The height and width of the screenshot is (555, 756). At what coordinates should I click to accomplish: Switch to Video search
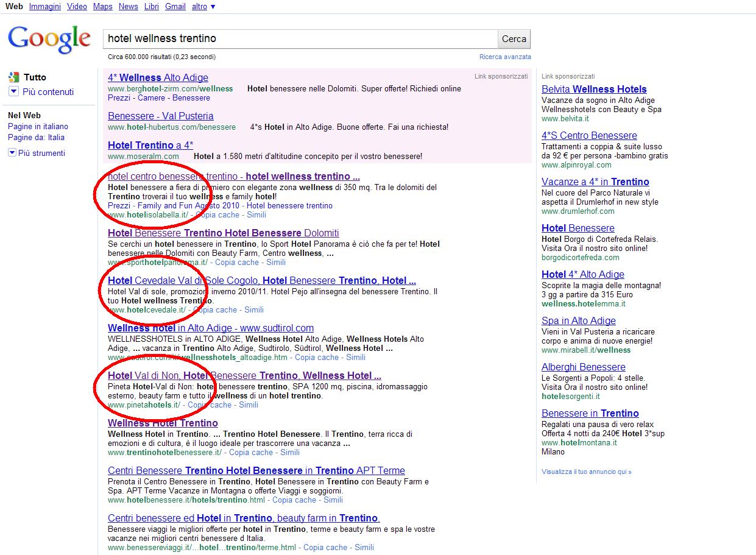(x=77, y=6)
